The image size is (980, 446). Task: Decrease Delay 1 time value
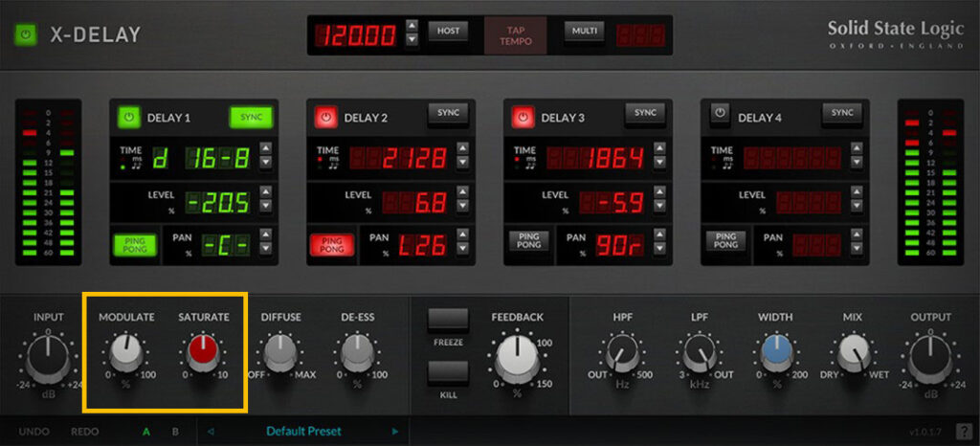pyautogui.click(x=266, y=163)
